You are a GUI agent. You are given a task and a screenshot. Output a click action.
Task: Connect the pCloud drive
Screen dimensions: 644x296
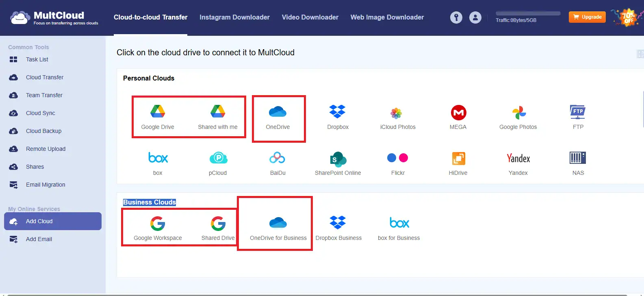point(218,158)
